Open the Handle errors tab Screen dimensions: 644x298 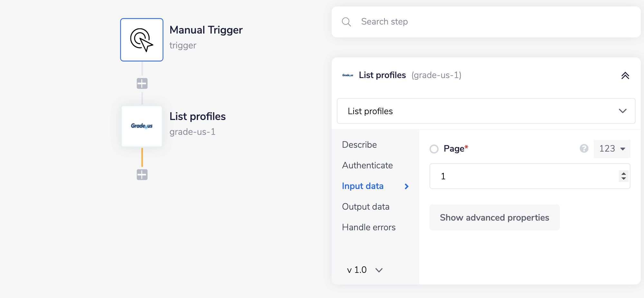click(x=369, y=227)
